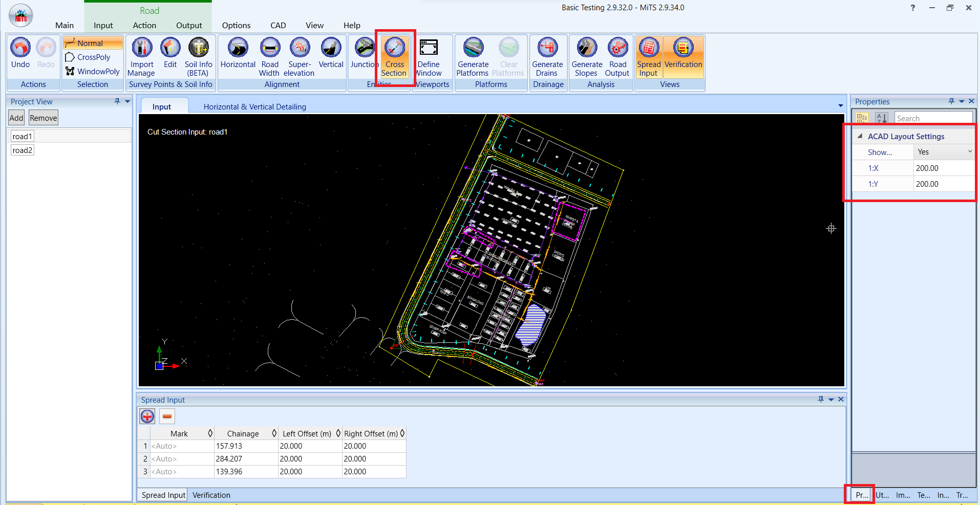This screenshot has width=980, height=505.
Task: Open the Super-elevation tool
Action: click(300, 56)
